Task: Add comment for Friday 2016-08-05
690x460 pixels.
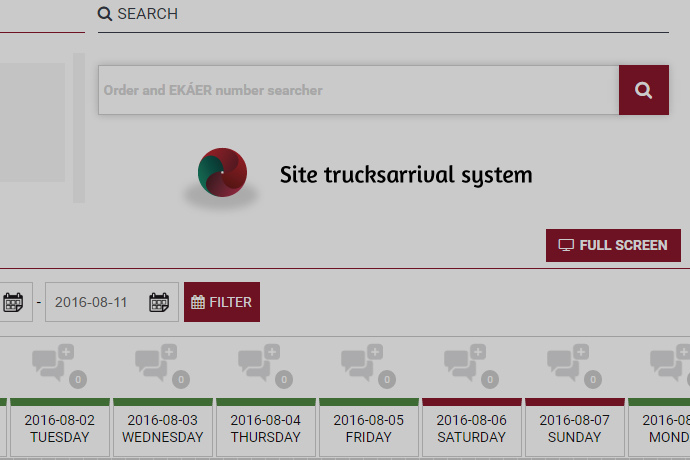Action: (368, 361)
